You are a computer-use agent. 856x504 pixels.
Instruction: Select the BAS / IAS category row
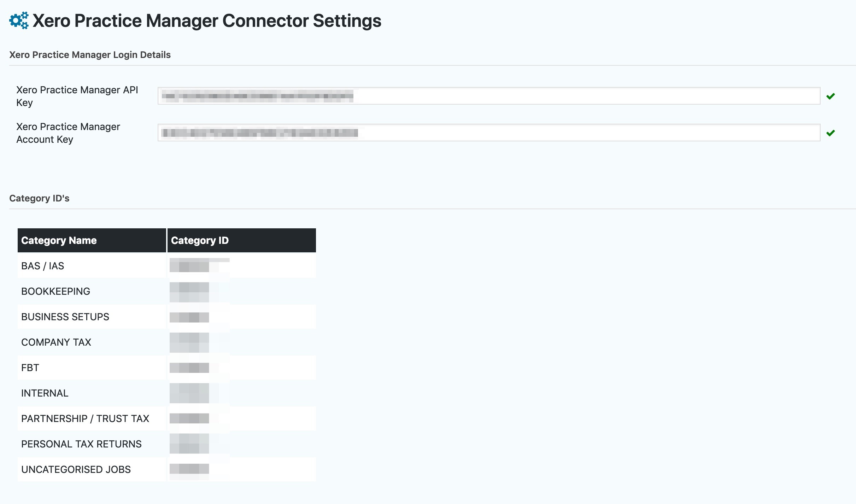[x=167, y=266]
